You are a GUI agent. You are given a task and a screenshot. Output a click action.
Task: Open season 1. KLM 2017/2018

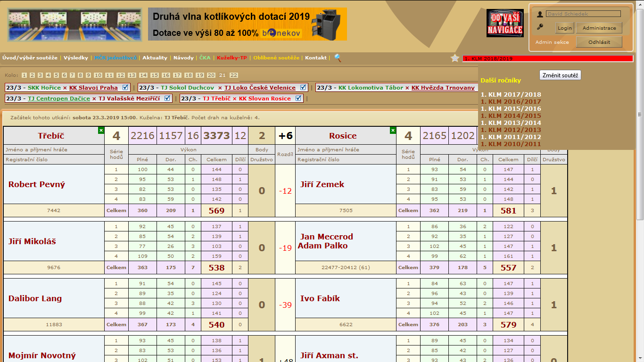pos(511,94)
